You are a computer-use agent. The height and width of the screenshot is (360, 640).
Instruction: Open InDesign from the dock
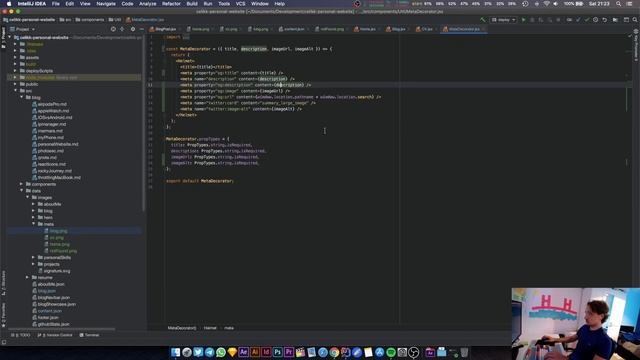tap(266, 352)
